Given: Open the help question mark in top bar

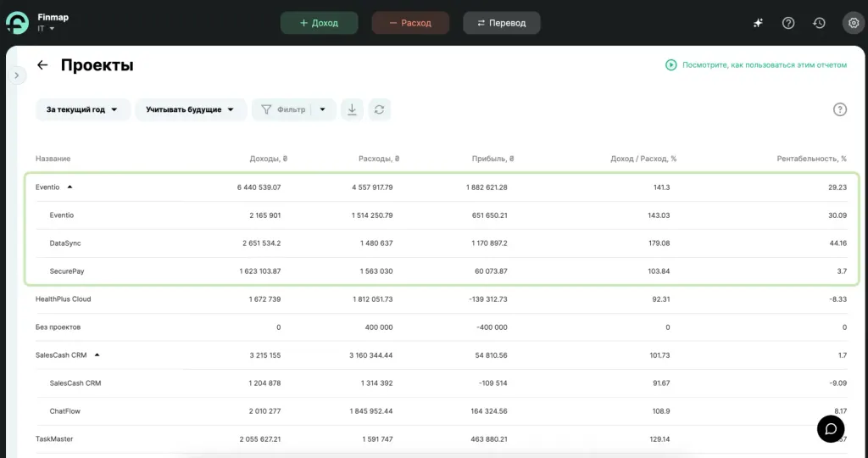Looking at the screenshot, I should click(788, 23).
